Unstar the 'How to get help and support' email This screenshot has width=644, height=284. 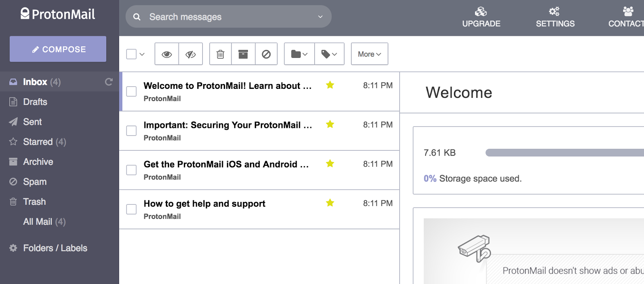click(330, 203)
